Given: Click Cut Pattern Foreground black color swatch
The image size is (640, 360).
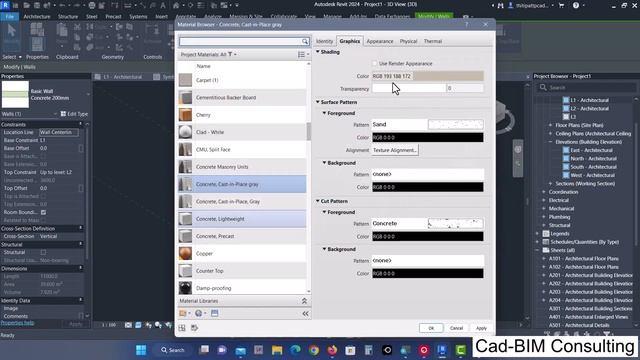Looking at the screenshot, I should tap(428, 236).
